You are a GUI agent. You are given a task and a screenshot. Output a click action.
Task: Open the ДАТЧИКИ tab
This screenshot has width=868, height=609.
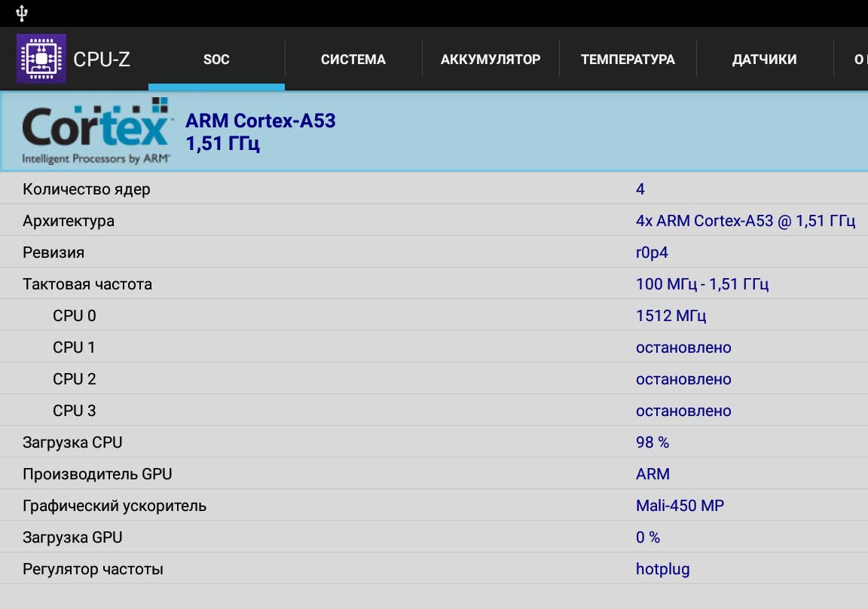coord(764,60)
